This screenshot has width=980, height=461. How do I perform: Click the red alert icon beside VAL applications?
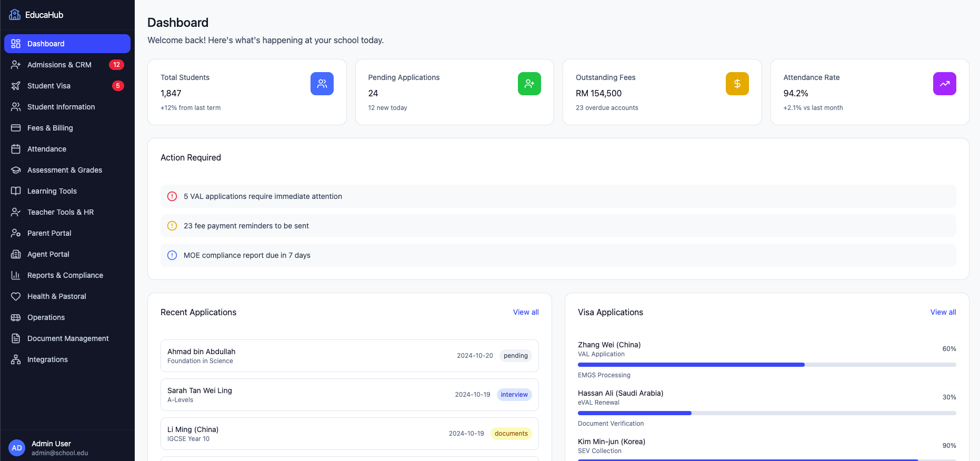click(172, 196)
